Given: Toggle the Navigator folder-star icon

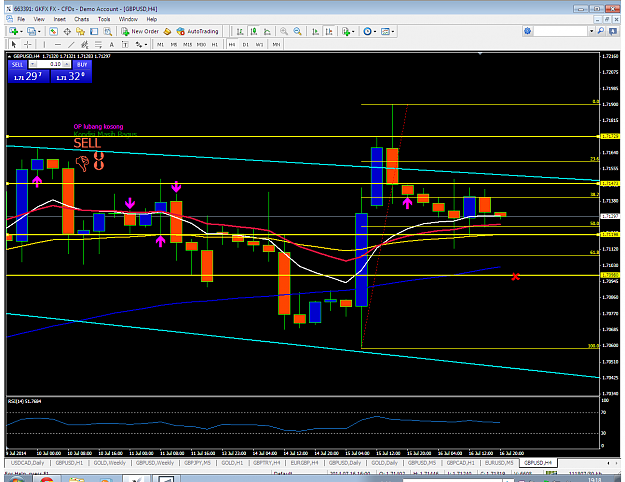Looking at the screenshot, I should click(80, 31).
